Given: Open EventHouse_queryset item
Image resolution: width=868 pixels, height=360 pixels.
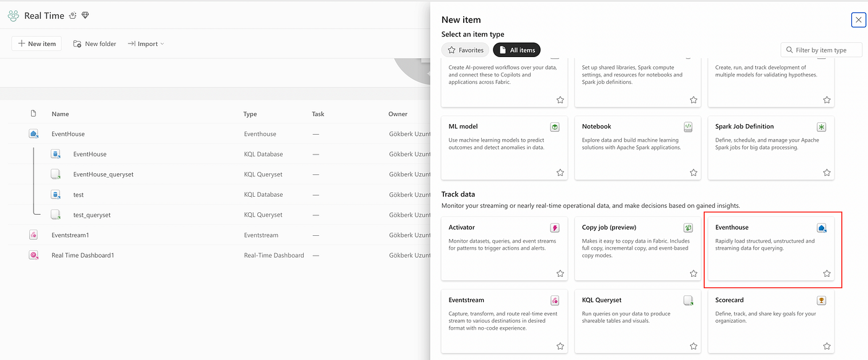Looking at the screenshot, I should (x=104, y=174).
